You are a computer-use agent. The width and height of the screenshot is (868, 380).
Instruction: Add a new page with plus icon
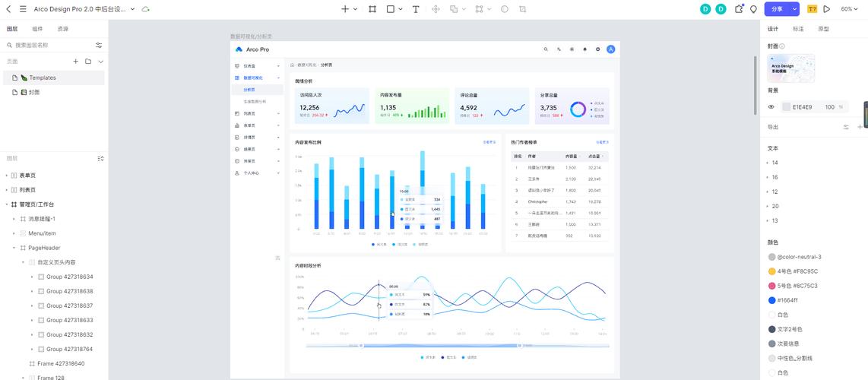click(x=75, y=62)
